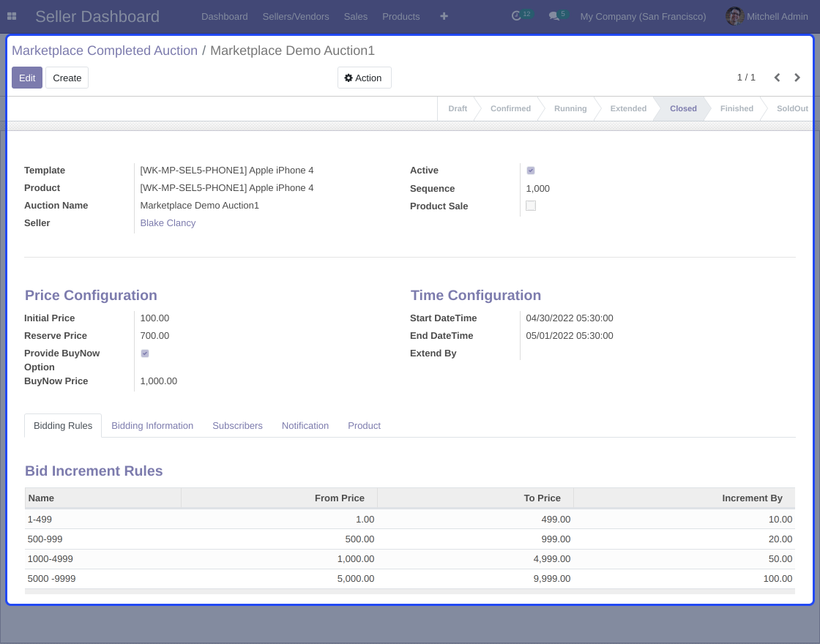Image resolution: width=820 pixels, height=644 pixels.
Task: Click Sequence value 1,000
Action: [537, 188]
